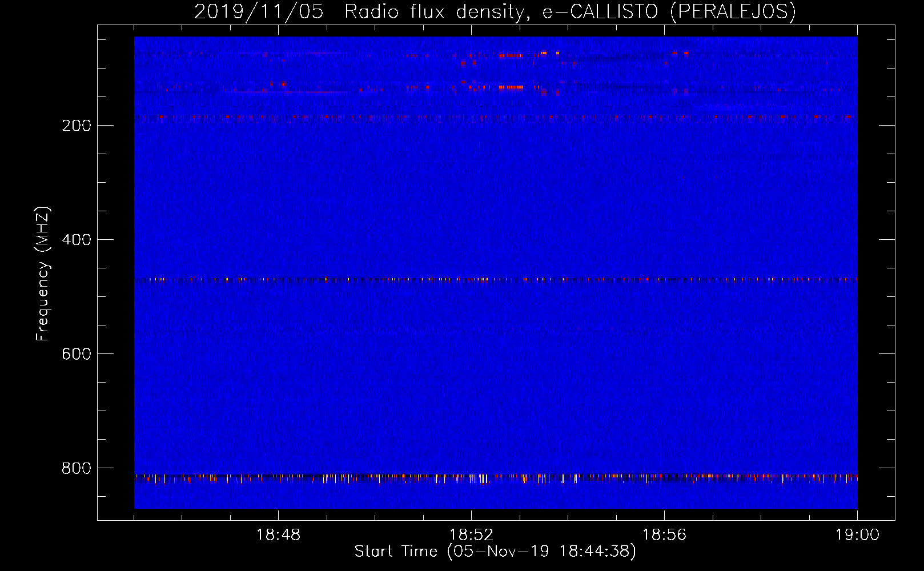This screenshot has height=571, width=924.
Task: Click the 'Frequency (MHZ)' axis label
Action: (x=43, y=274)
